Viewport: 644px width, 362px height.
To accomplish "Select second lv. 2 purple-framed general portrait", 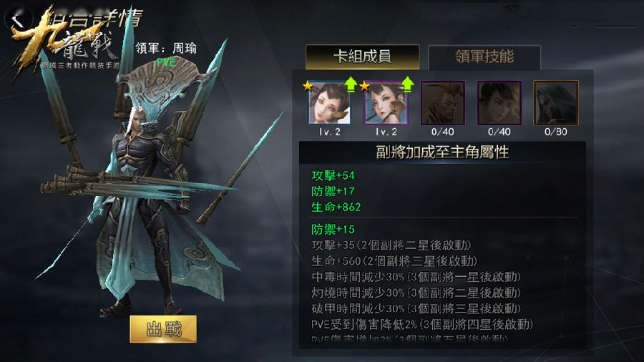I will pos(386,103).
